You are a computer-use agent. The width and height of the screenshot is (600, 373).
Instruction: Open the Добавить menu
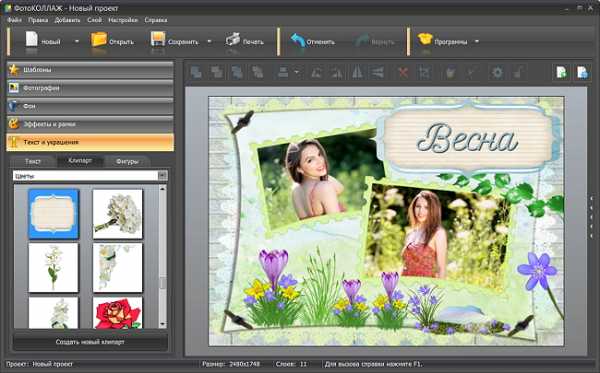click(67, 20)
